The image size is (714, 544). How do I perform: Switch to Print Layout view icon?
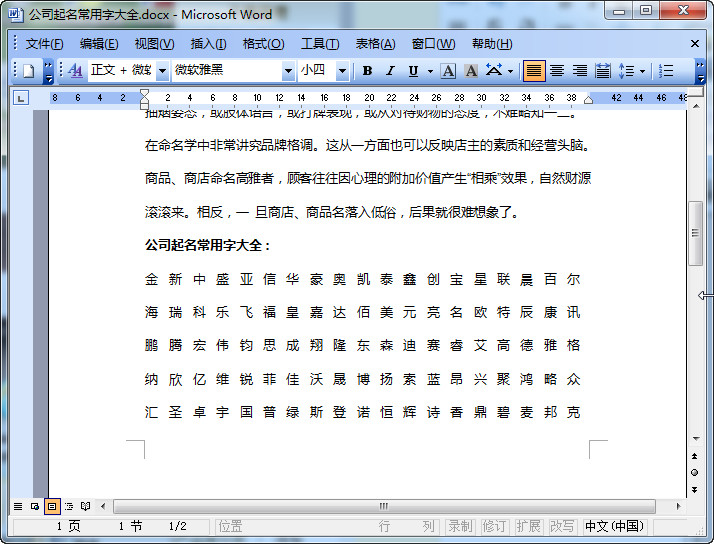[x=52, y=506]
